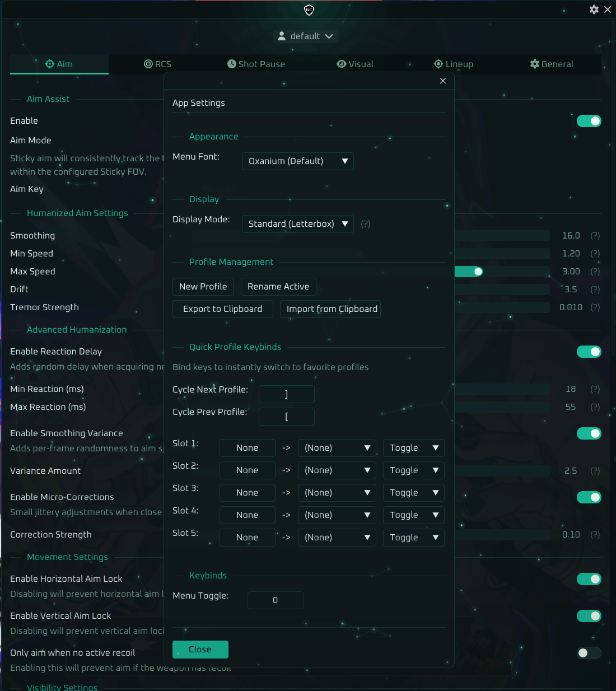Show help tooltip for Display Mode
This screenshot has width=616, height=691.
pyautogui.click(x=366, y=224)
